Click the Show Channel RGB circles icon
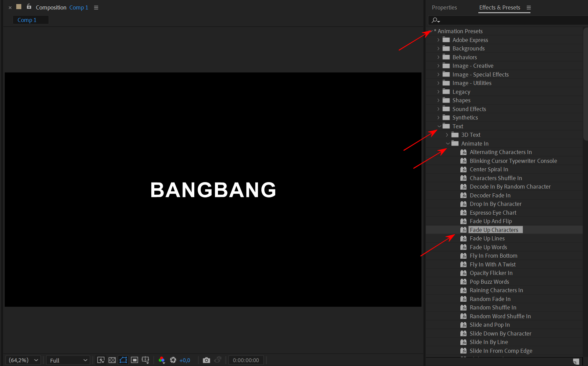 [162, 360]
